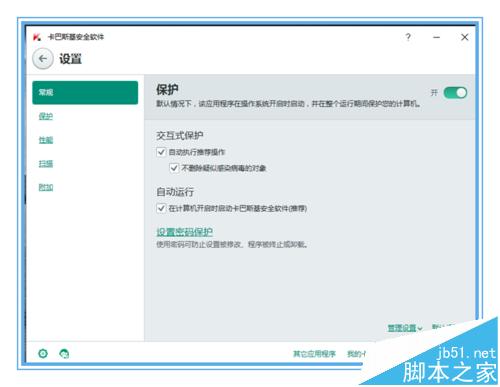Click the 卡巴斯基安全软件 window title text
Image resolution: width=500 pixels, height=387 pixels.
(x=76, y=37)
